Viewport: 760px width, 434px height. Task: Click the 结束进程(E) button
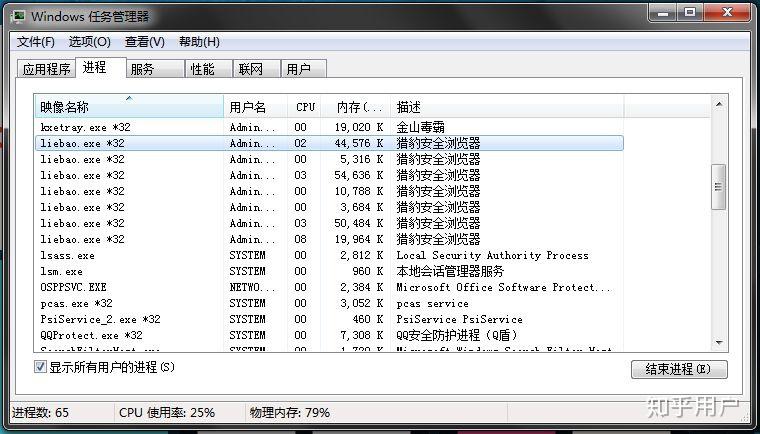coord(679,369)
